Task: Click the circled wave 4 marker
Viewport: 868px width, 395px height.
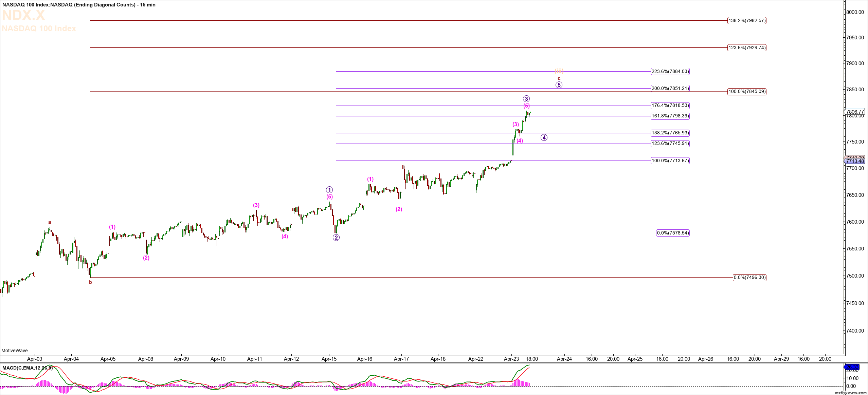Action: coord(544,137)
